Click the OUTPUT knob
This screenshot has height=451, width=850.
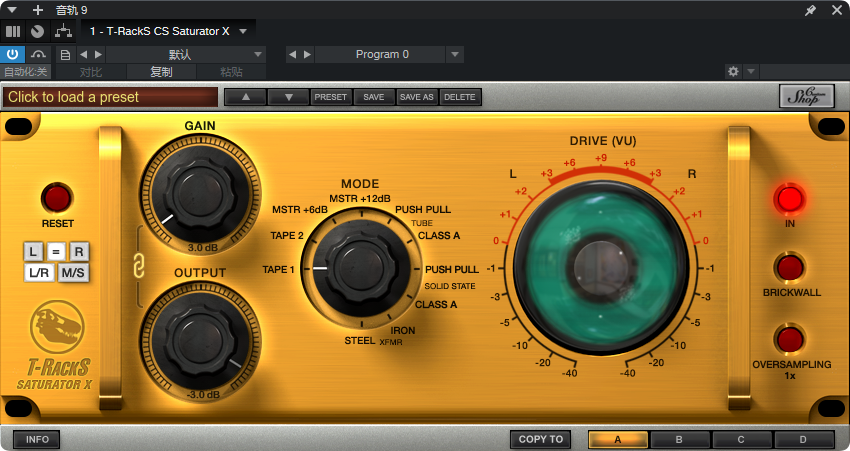[x=200, y=339]
